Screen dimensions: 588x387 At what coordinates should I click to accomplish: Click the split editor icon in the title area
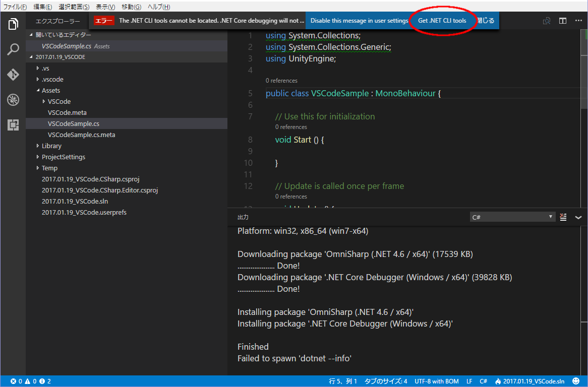pos(562,21)
